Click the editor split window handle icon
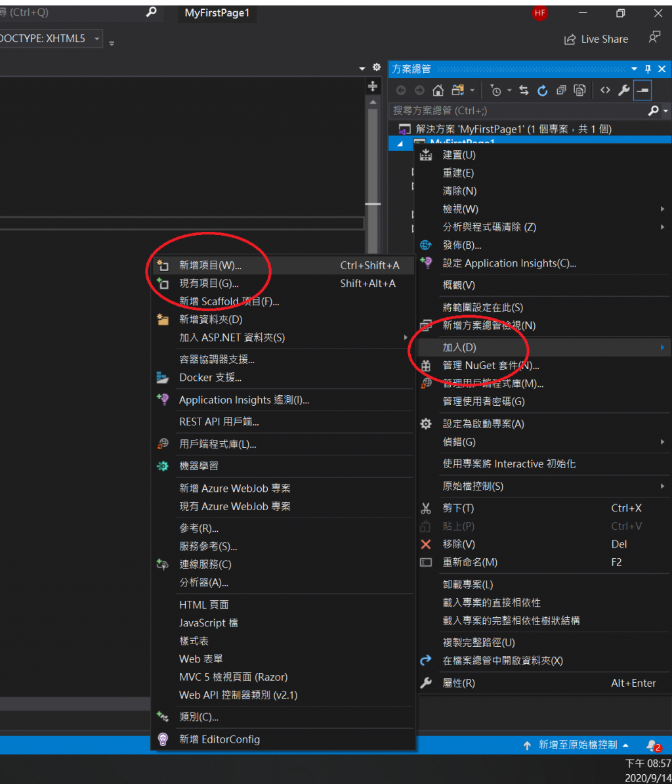This screenshot has width=672, height=784. [x=373, y=87]
